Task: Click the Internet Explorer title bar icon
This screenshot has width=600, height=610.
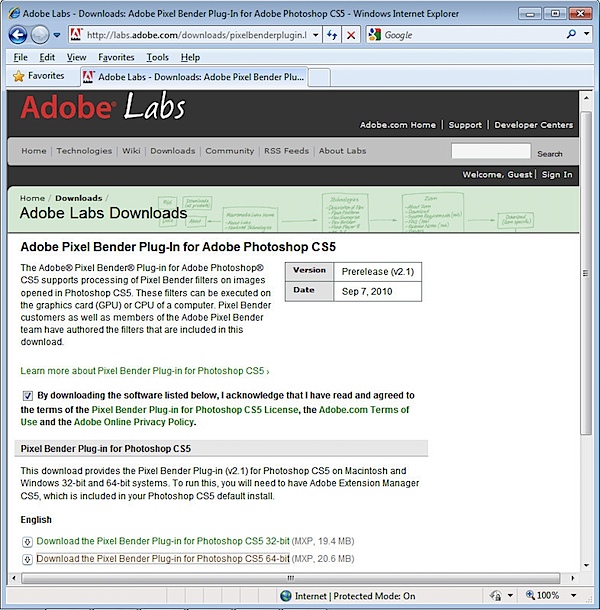Action: (14, 13)
